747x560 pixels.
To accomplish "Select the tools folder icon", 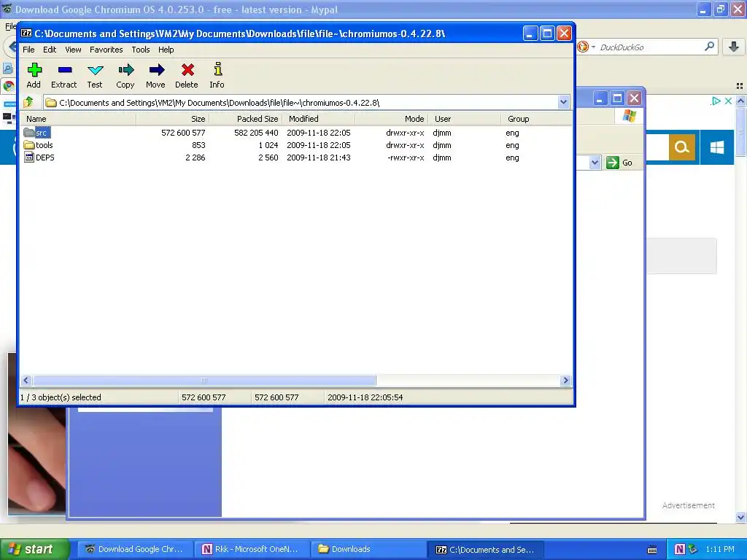I will [29, 145].
